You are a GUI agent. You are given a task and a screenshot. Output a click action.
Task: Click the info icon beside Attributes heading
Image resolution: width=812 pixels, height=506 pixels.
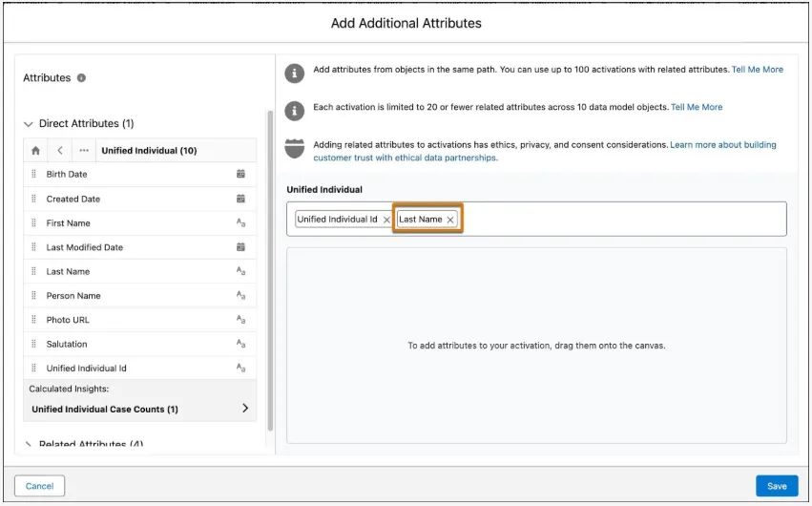tap(81, 78)
